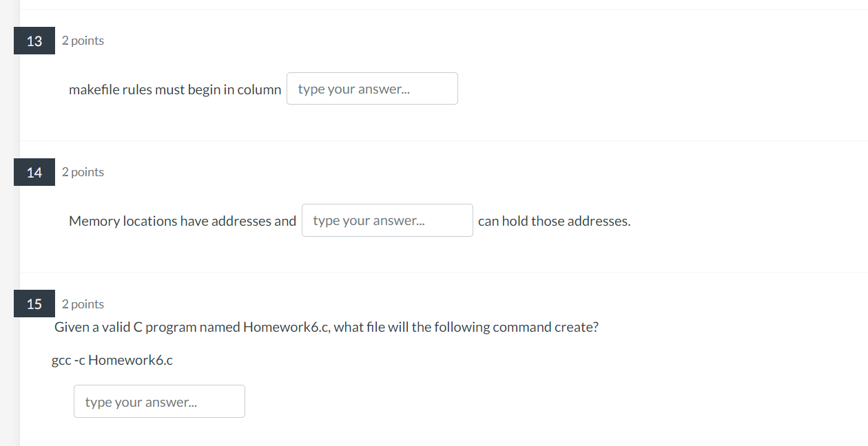Click the '2 points' label for question 13
868x446 pixels.
[83, 41]
